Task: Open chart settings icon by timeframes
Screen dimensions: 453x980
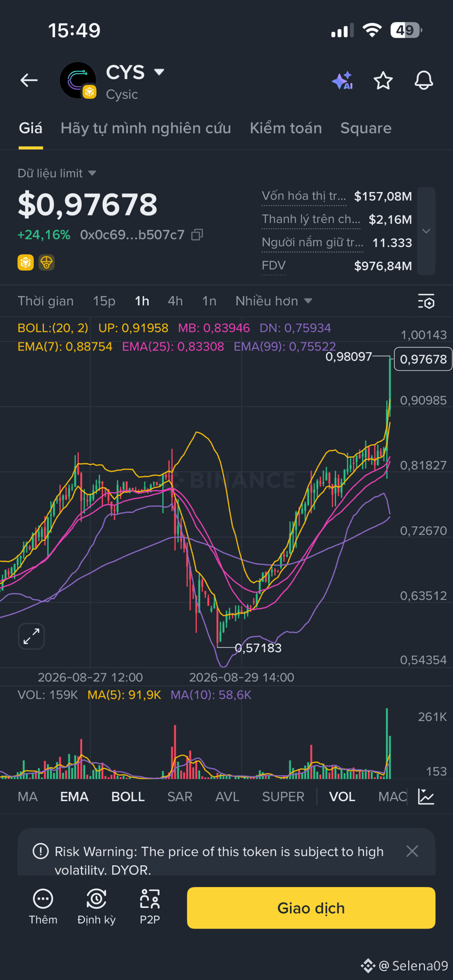Action: tap(426, 301)
